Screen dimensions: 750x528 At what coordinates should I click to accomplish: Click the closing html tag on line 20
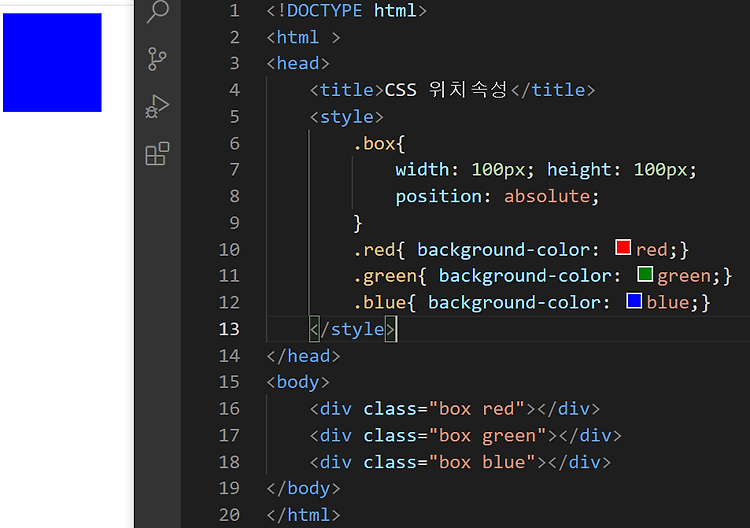click(303, 516)
